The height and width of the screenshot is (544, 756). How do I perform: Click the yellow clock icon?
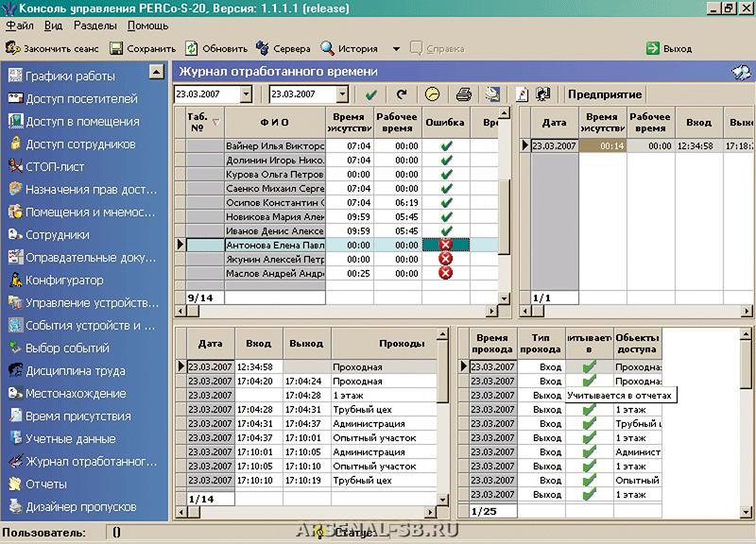432,94
